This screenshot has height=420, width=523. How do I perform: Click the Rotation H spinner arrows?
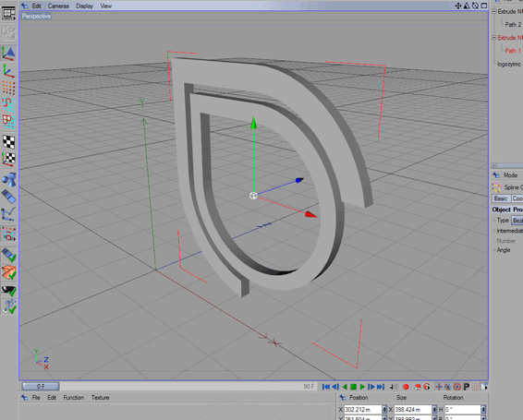pos(483,409)
